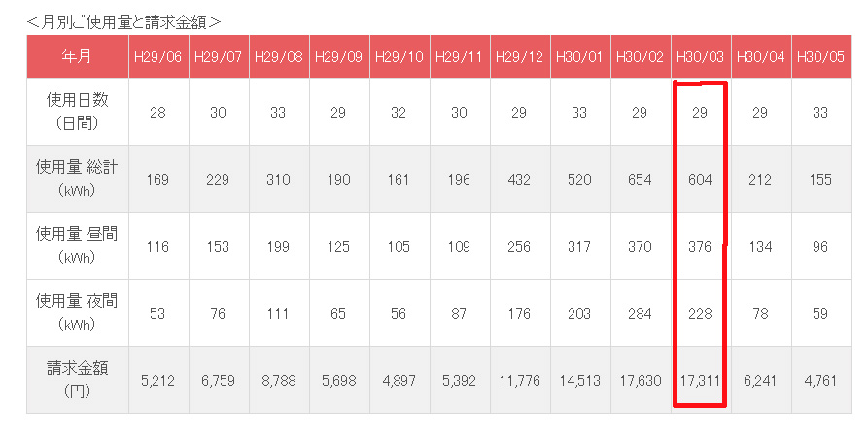Select the 228 nighttime usage cell
The height and width of the screenshot is (442, 868).
click(700, 314)
